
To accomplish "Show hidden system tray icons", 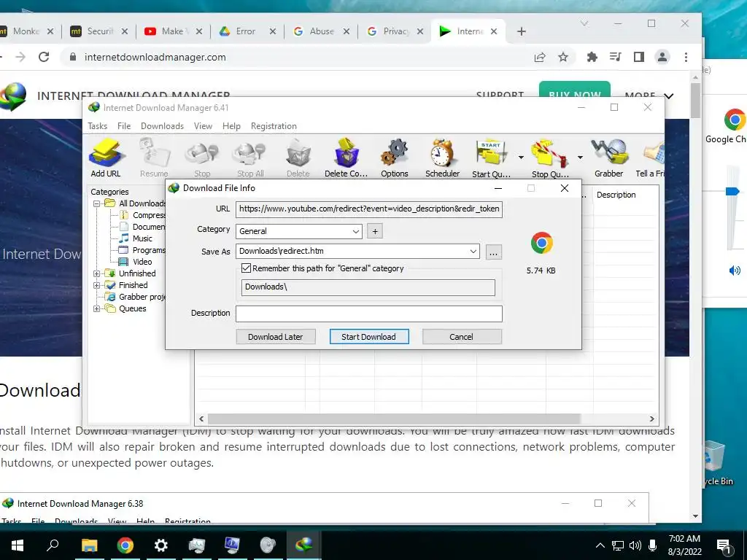I will [600, 545].
